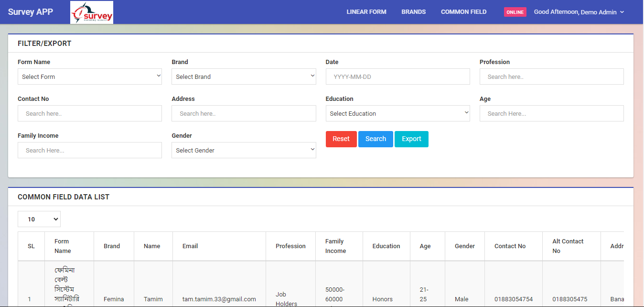Click the Survey APP title

tap(31, 12)
